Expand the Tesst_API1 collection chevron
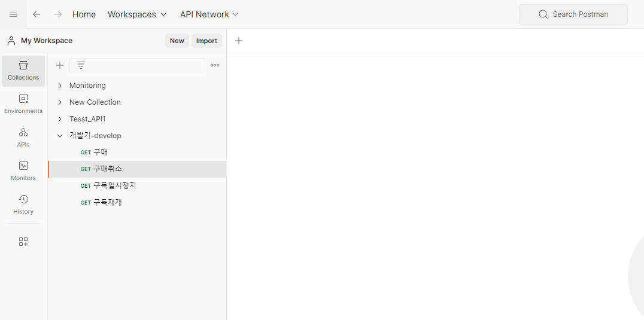 click(x=60, y=119)
